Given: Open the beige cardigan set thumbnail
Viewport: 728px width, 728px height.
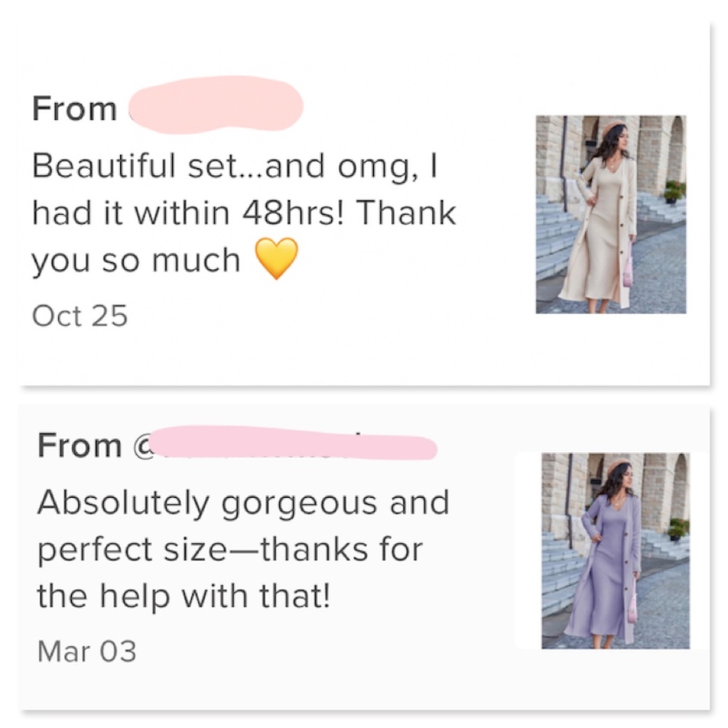Looking at the screenshot, I should pyautogui.click(x=611, y=214).
